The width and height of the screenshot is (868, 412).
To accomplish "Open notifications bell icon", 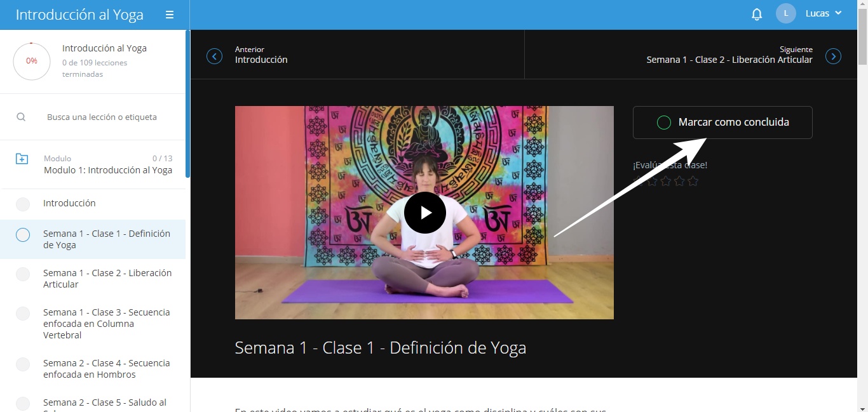I will tap(757, 14).
